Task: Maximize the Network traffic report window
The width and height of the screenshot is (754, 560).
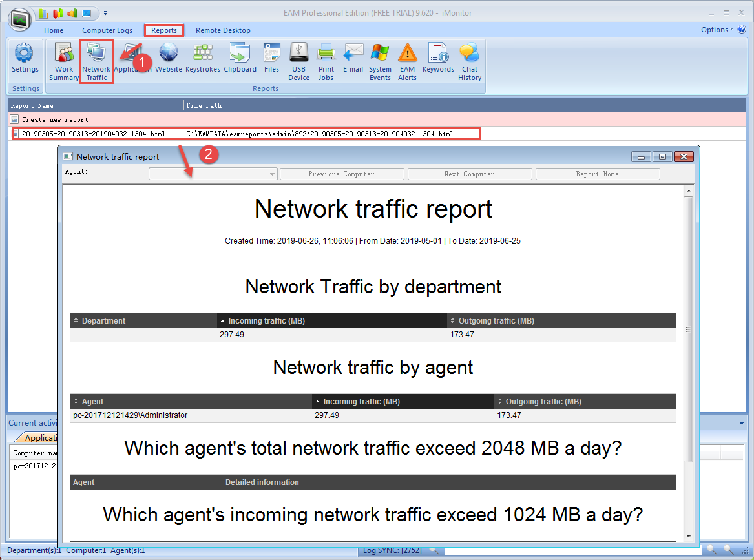Action: tap(662, 157)
